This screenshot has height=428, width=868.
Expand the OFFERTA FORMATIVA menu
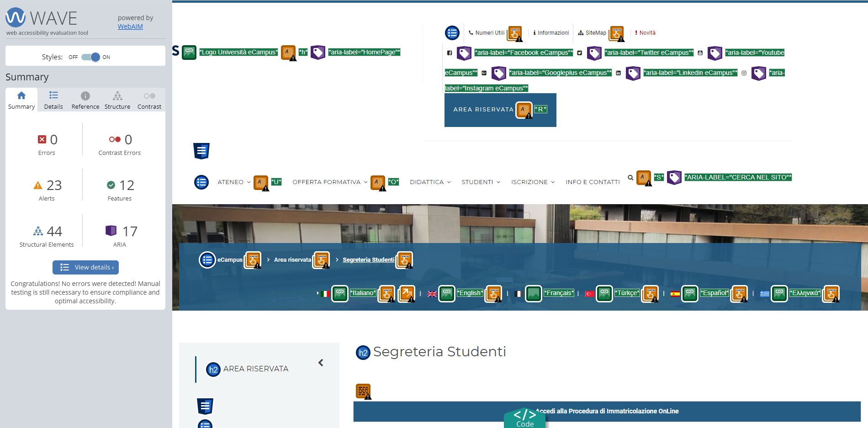330,182
